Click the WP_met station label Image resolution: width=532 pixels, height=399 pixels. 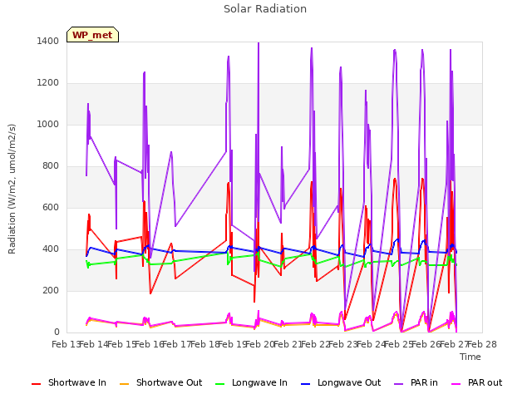pos(92,35)
